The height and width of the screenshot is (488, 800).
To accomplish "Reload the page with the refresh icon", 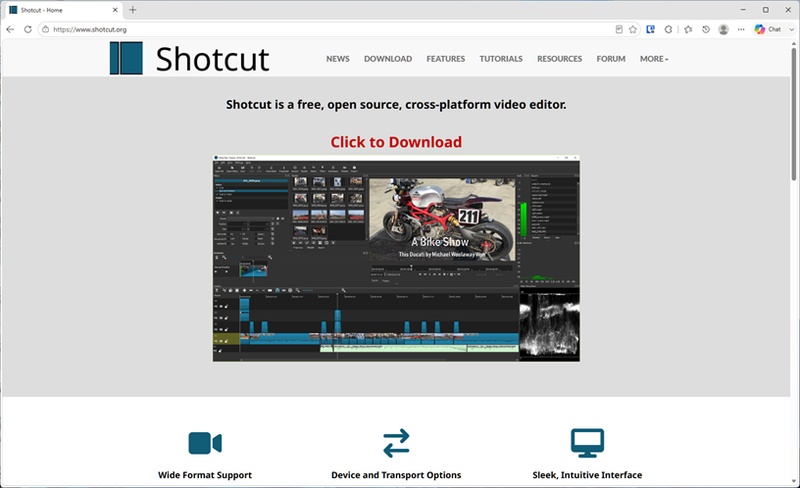I will [x=28, y=29].
